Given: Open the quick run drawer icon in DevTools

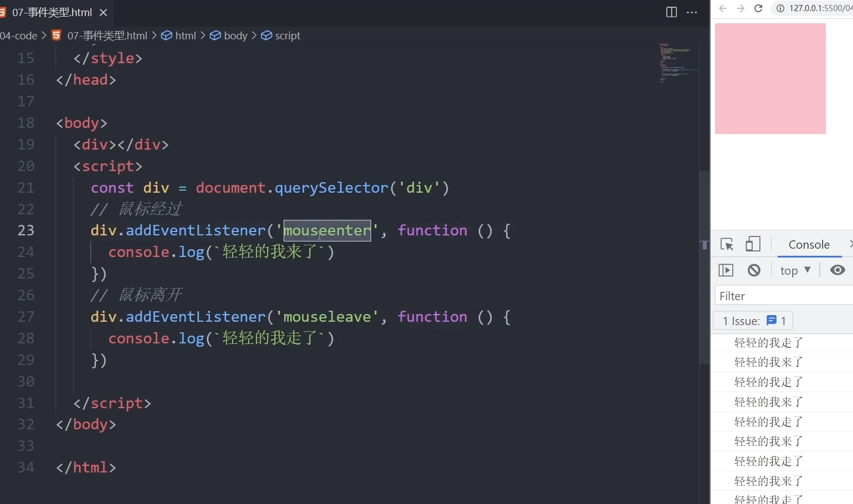Looking at the screenshot, I should click(726, 270).
